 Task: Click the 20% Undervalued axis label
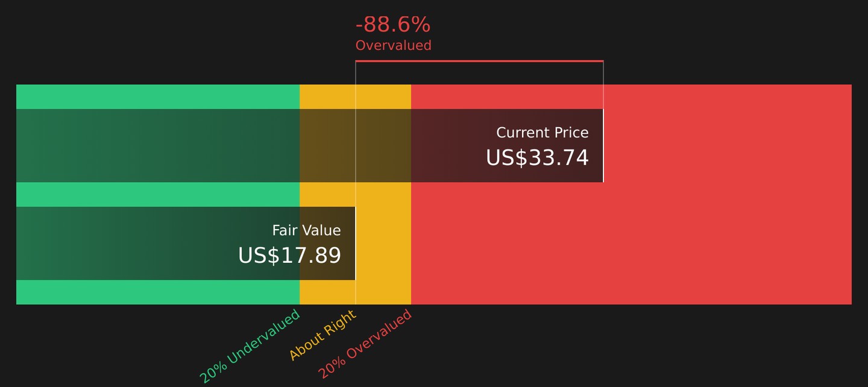pos(250,346)
